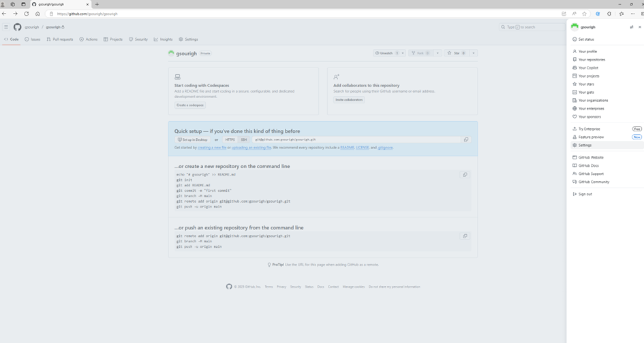
Task: Open a new browser tab
Action: coord(97,5)
